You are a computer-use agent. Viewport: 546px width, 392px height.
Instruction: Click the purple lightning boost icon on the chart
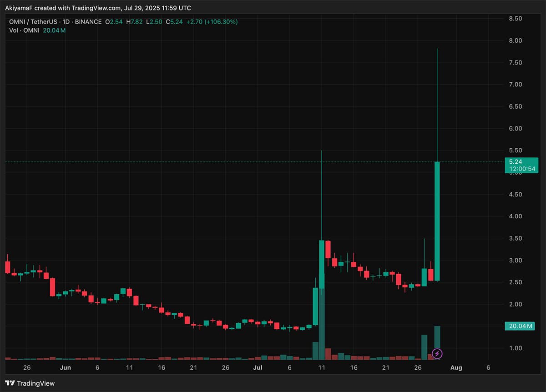point(437,354)
